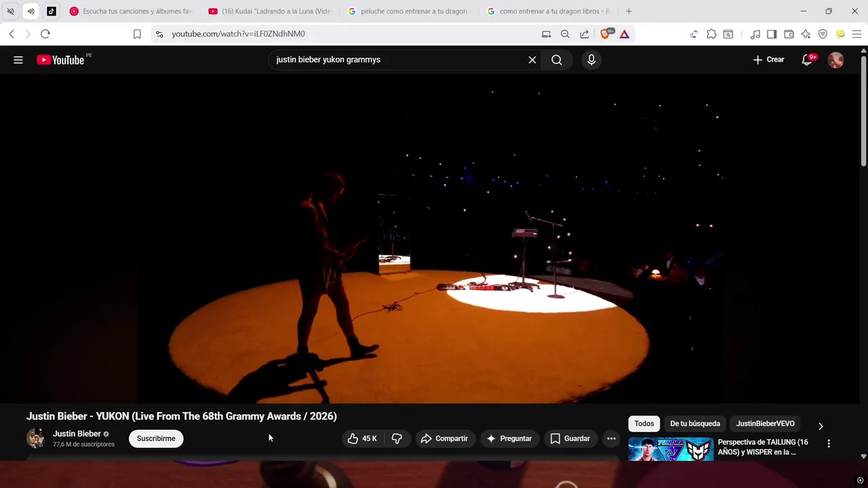
Task: Run the search with the magnifier button
Action: tap(557, 60)
